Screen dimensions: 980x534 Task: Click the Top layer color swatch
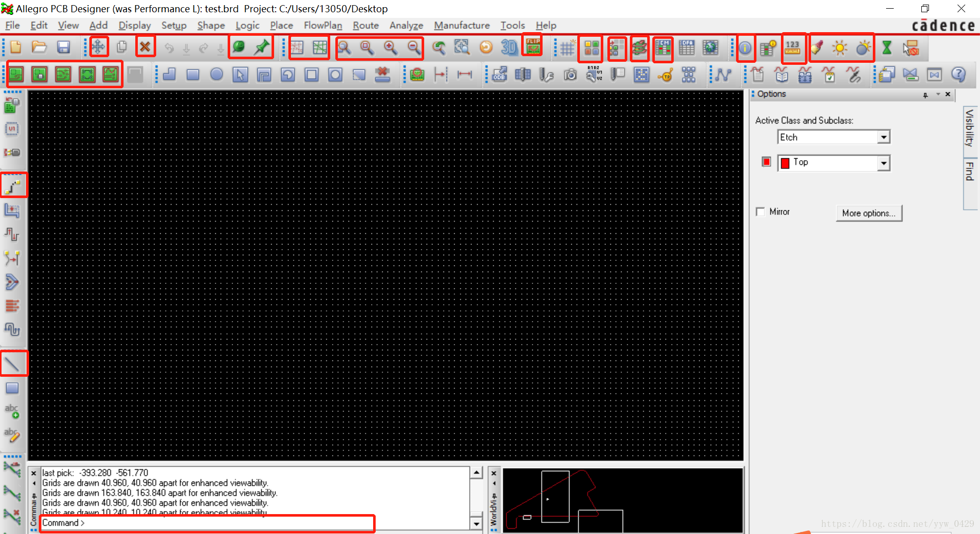[785, 163]
